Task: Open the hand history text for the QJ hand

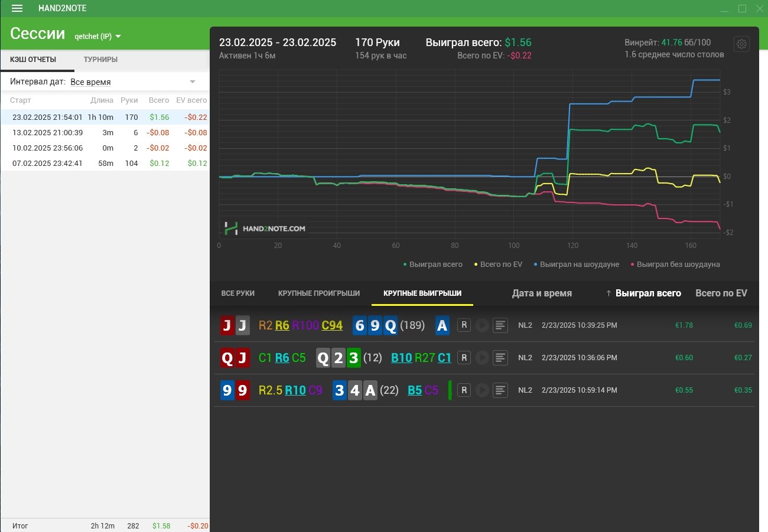Action: click(500, 357)
